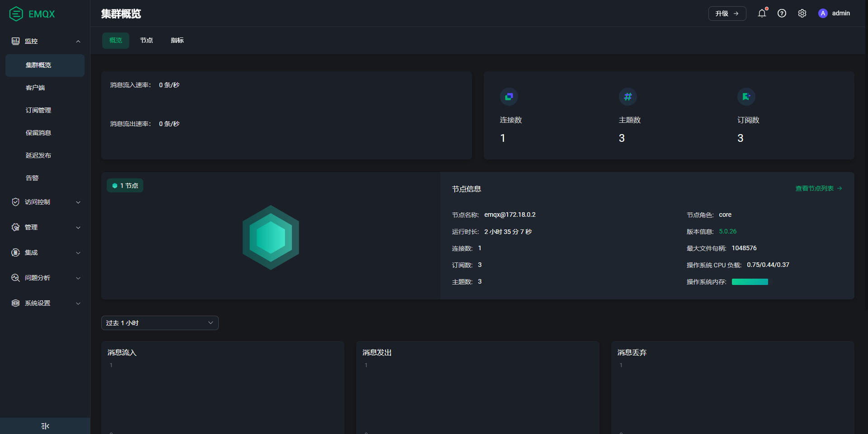Switch to the 指标 tab
The width and height of the screenshot is (868, 434).
tap(177, 41)
